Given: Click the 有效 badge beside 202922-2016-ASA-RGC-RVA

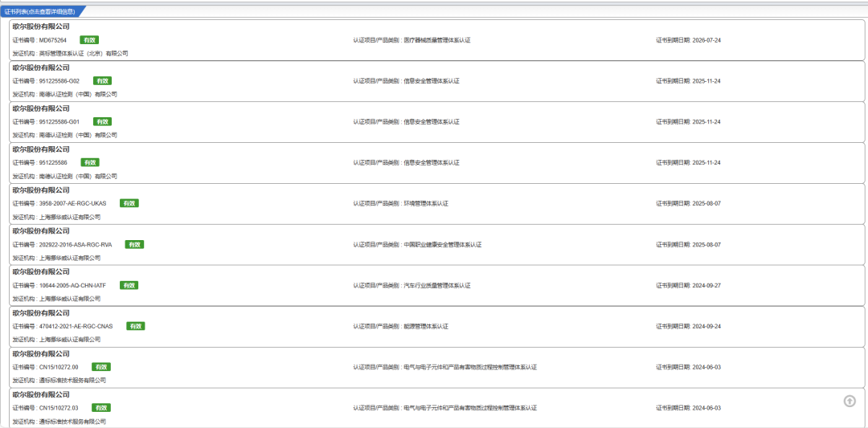Looking at the screenshot, I should coord(134,244).
